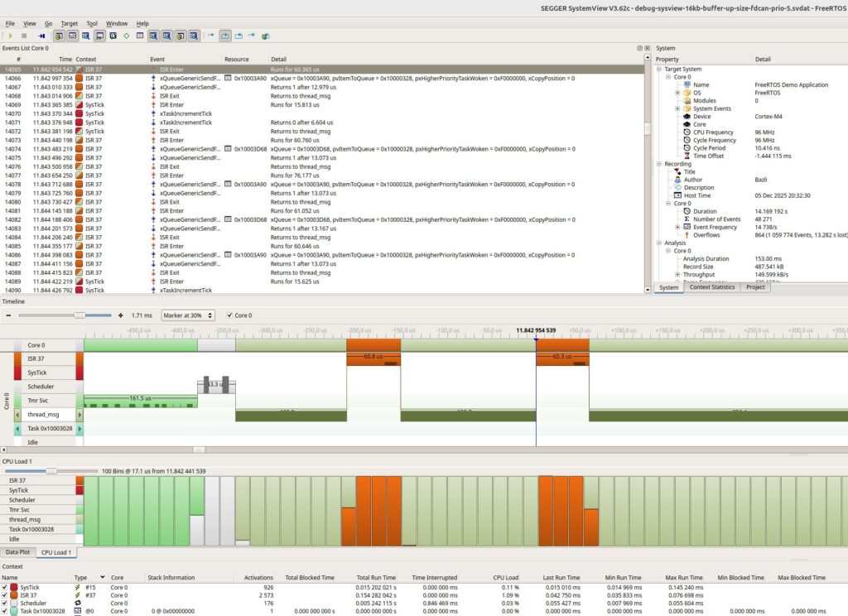Click right arrow beside Task 0x10003028 row
848x616 pixels.
pyautogui.click(x=79, y=429)
